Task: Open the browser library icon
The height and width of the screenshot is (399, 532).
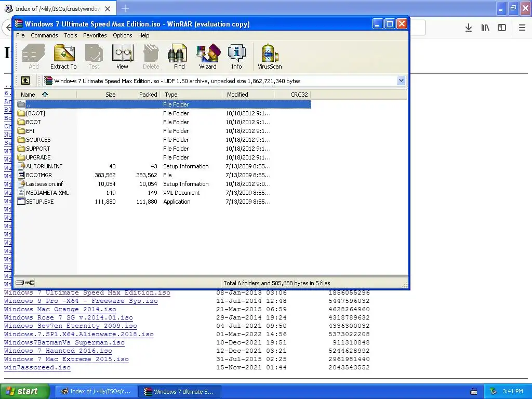Action: [x=485, y=28]
